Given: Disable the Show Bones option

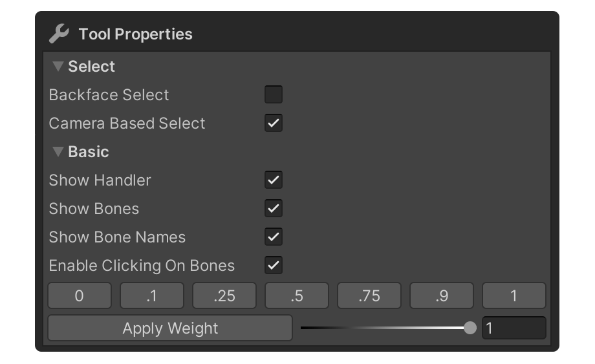Looking at the screenshot, I should coord(274,209).
